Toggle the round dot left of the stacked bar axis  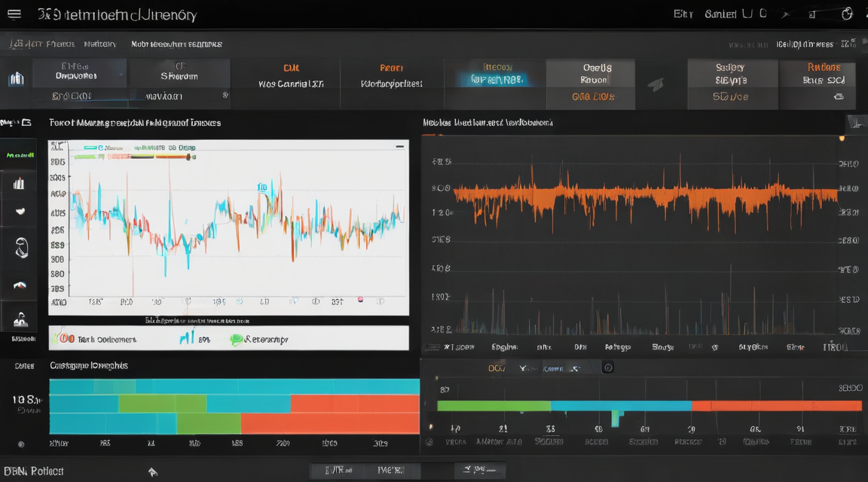point(21,444)
